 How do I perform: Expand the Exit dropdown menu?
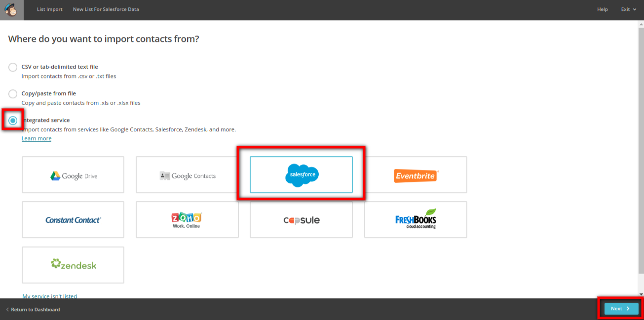[x=628, y=9]
